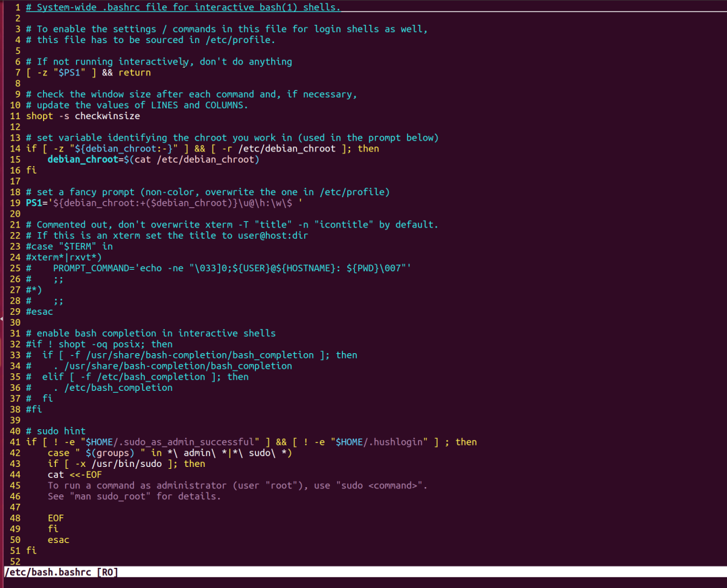Click line number 1 in the gutter
Screen dimensions: 727x588
tap(18, 7)
